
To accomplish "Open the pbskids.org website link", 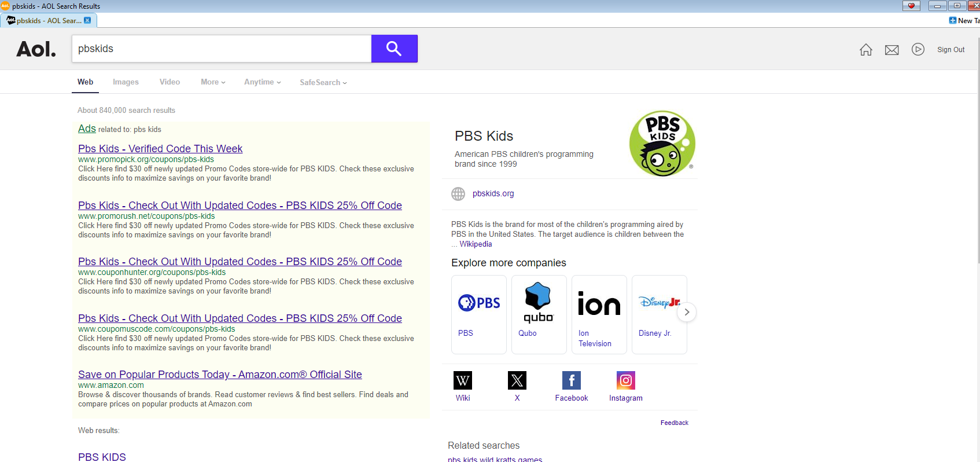I will (x=493, y=194).
